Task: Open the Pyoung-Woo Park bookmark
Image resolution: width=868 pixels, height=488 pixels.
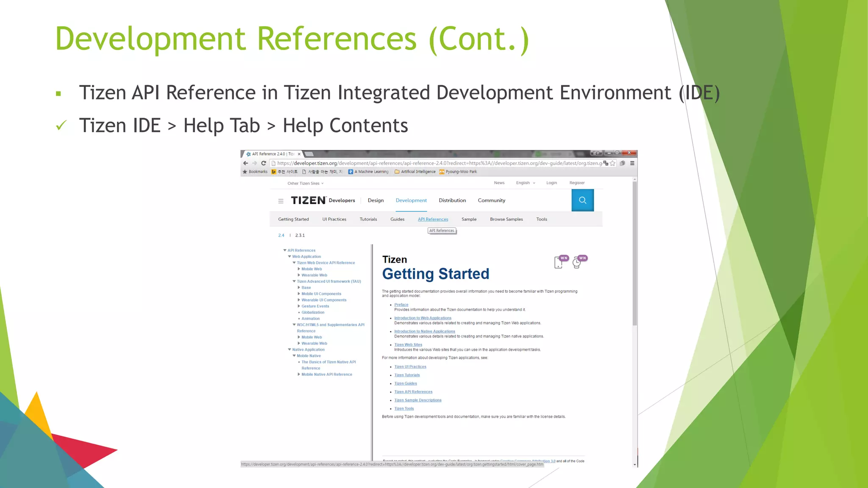Action: point(458,172)
